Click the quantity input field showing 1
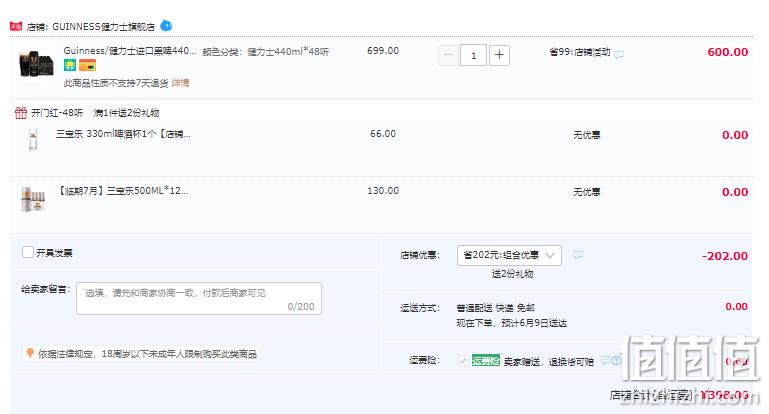This screenshot has height=414, width=769. pyautogui.click(x=473, y=55)
